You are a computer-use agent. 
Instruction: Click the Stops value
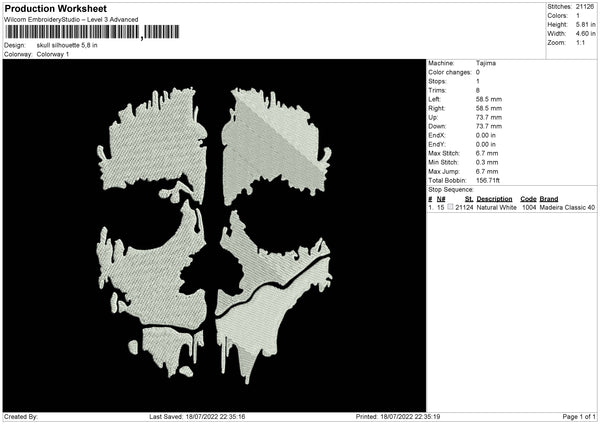(x=478, y=82)
